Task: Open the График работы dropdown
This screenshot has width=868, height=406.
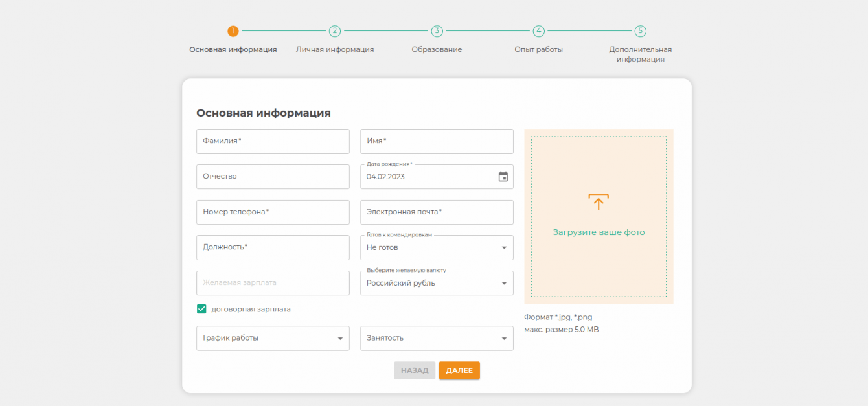Action: [x=273, y=338]
